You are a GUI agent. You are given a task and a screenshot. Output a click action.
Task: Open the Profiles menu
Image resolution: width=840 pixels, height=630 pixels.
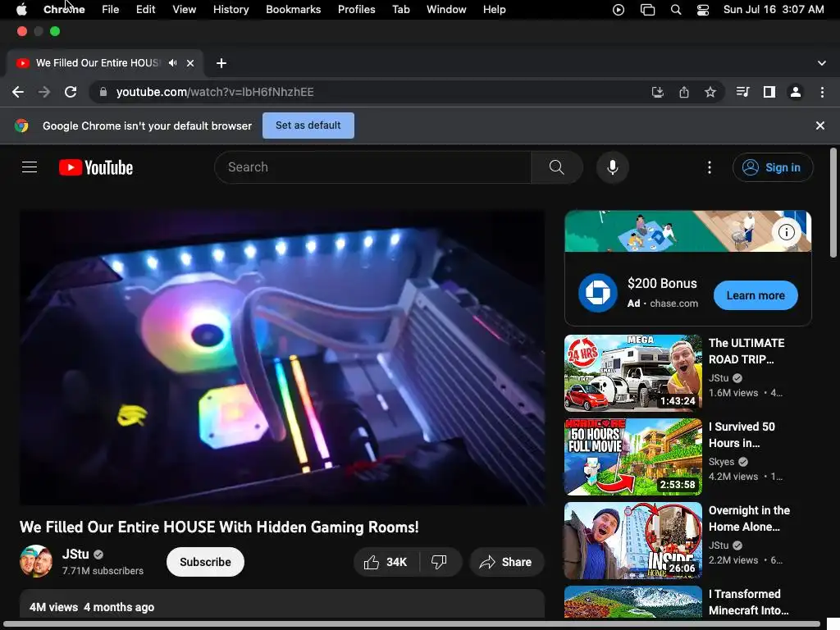point(356,9)
